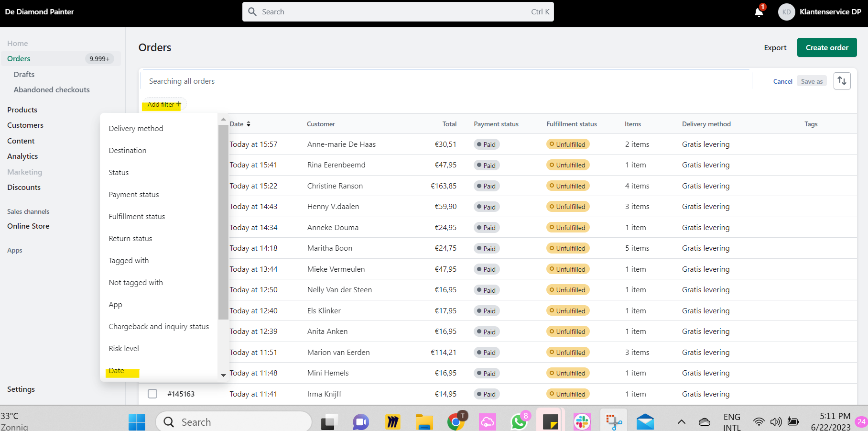Click the Export button
This screenshot has width=868, height=431.
pos(775,48)
